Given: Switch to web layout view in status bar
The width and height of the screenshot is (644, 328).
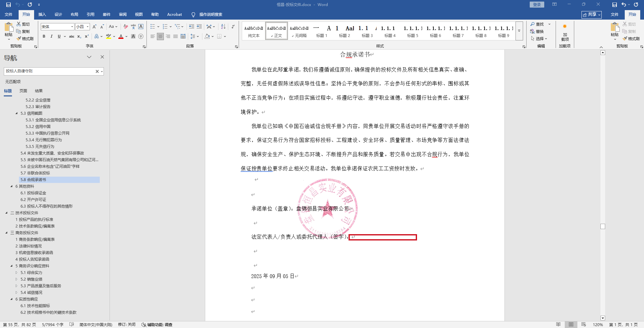Looking at the screenshot, I should (x=583, y=325).
